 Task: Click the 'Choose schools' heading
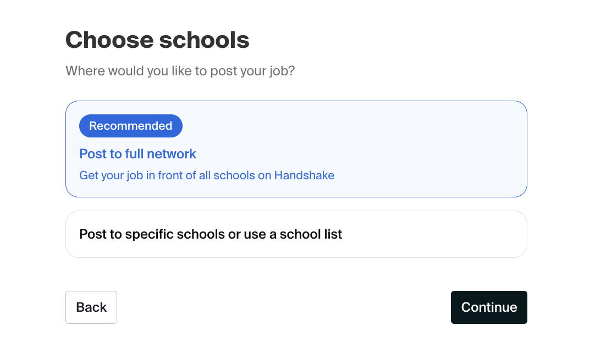tap(157, 40)
